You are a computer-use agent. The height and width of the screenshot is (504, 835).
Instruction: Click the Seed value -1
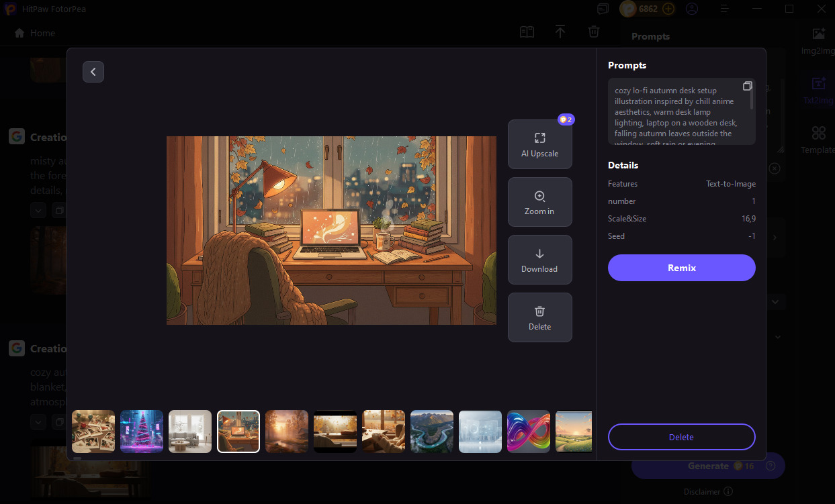[x=752, y=236]
